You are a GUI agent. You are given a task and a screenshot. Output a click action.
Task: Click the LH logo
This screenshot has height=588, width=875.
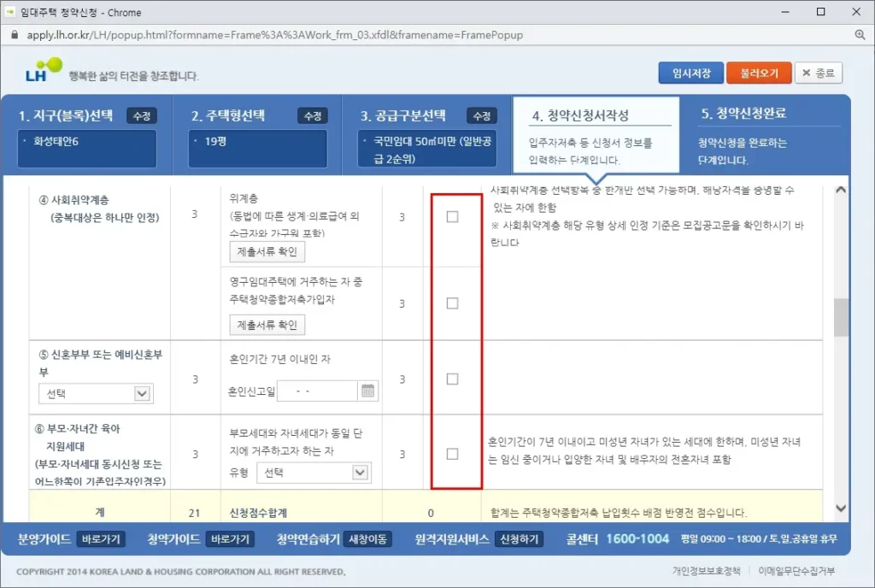44,70
